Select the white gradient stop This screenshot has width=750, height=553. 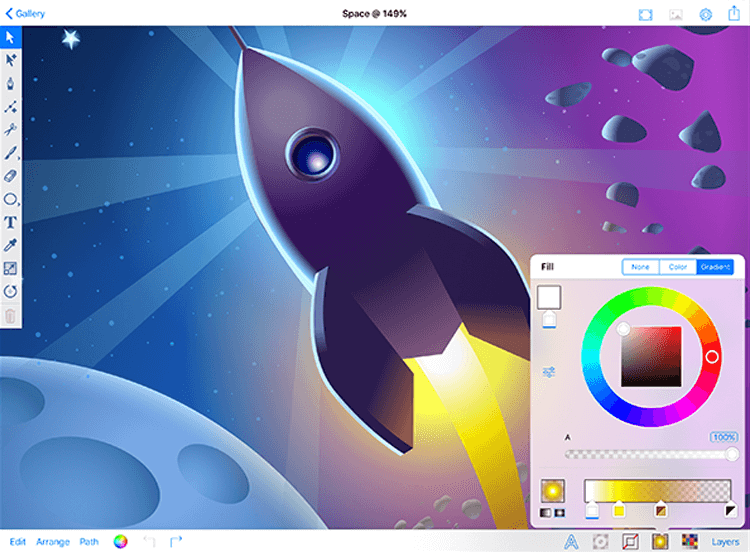pyautogui.click(x=592, y=510)
